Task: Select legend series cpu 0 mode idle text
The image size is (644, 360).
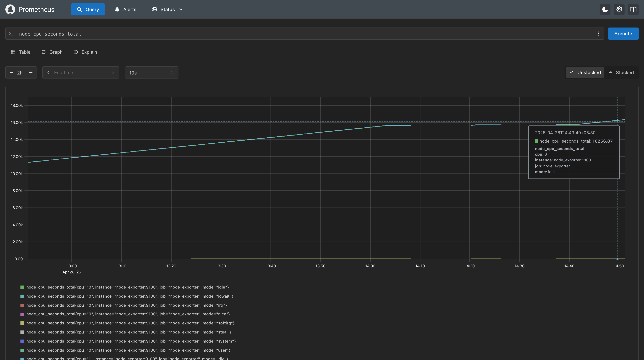Action: [127, 287]
